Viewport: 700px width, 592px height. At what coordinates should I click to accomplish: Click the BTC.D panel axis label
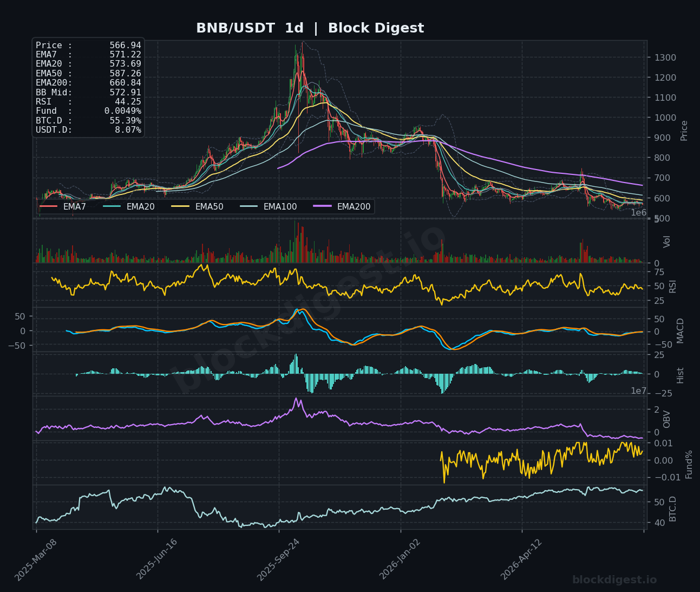673,508
